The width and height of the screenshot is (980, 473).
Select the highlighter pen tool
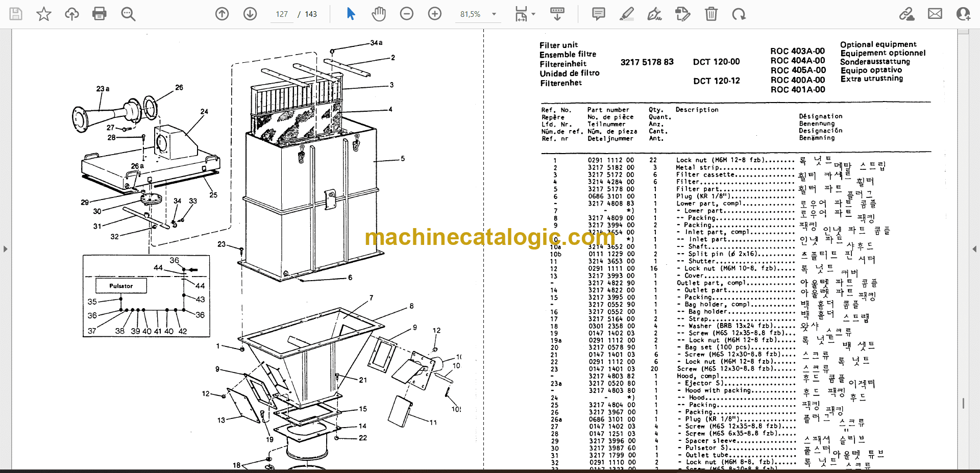[x=627, y=14]
